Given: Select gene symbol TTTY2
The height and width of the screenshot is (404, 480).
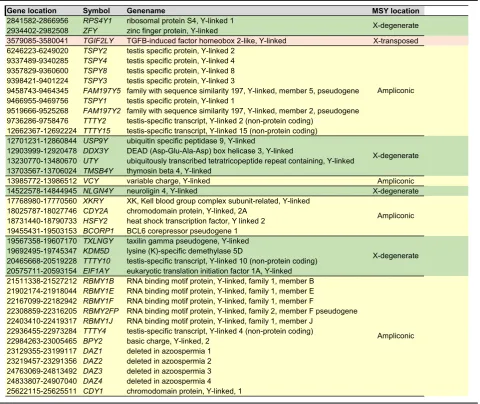Looking at the screenshot, I should 94,121.
